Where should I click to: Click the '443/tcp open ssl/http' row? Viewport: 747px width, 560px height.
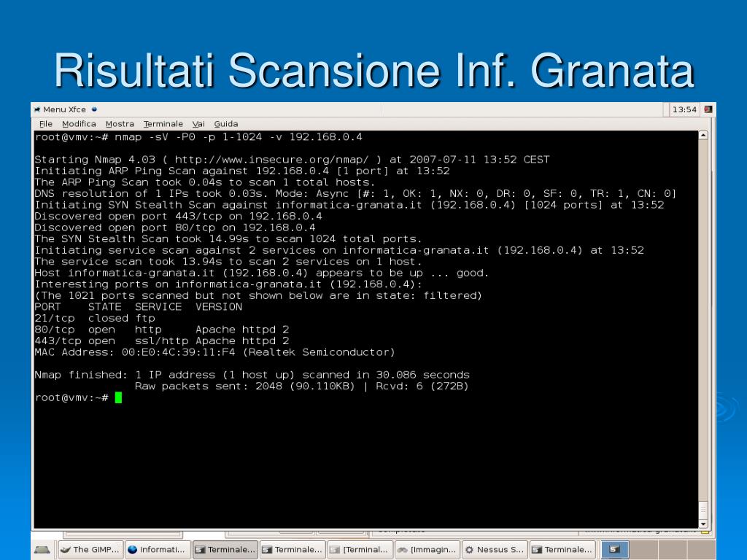[x=162, y=341]
